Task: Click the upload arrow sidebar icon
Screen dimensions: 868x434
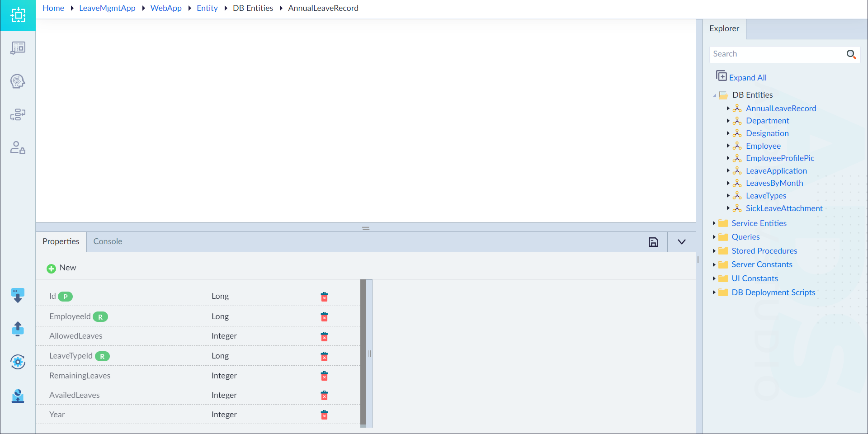Action: 18,329
